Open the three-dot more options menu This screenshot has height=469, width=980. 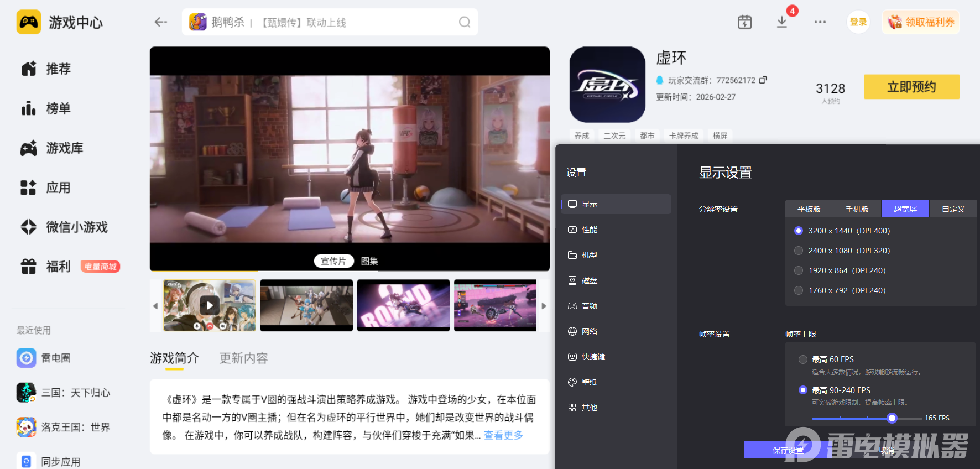[x=820, y=22]
